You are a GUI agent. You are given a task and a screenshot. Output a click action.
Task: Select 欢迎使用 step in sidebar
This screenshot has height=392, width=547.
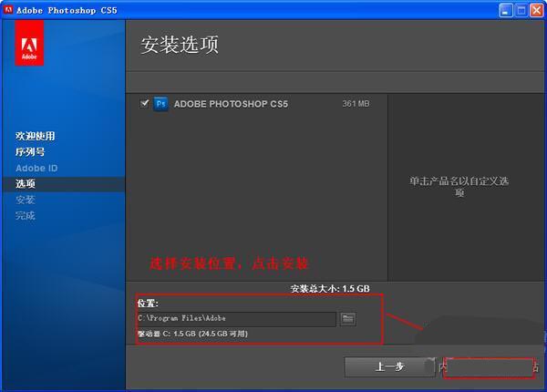click(36, 136)
